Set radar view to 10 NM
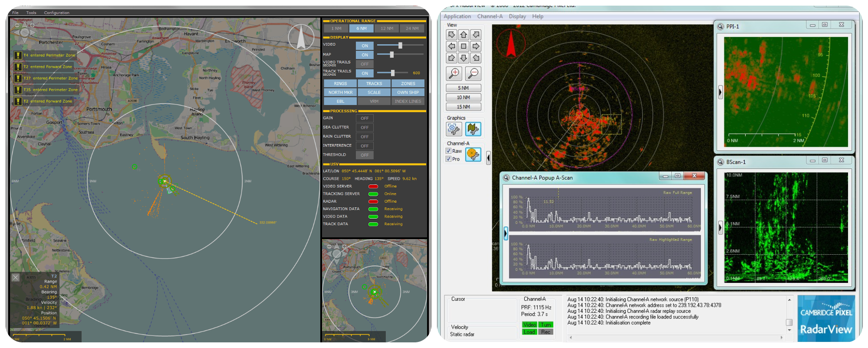This screenshot has height=348, width=868. click(463, 98)
